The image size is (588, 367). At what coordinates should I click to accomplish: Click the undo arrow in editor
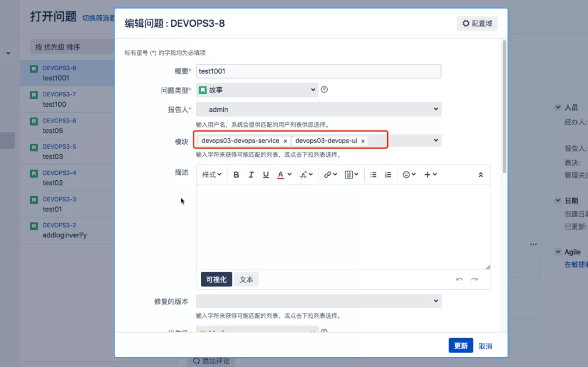click(x=460, y=280)
